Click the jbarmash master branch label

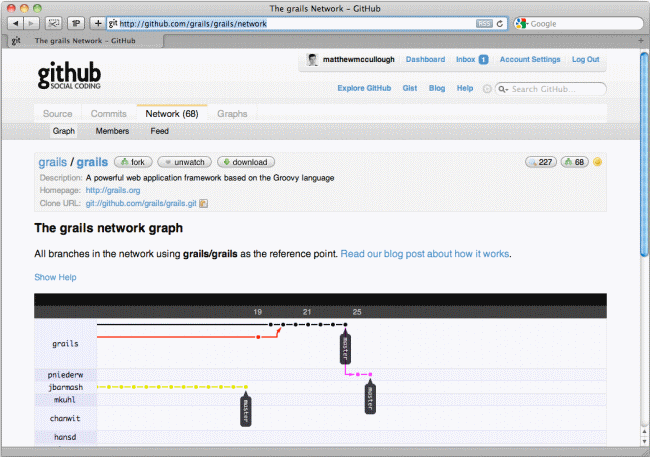(246, 410)
